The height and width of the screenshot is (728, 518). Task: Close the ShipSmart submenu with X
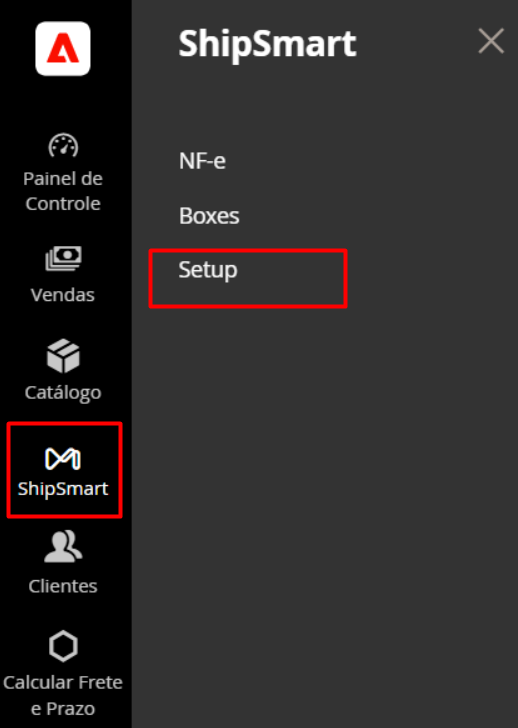pos(491,41)
